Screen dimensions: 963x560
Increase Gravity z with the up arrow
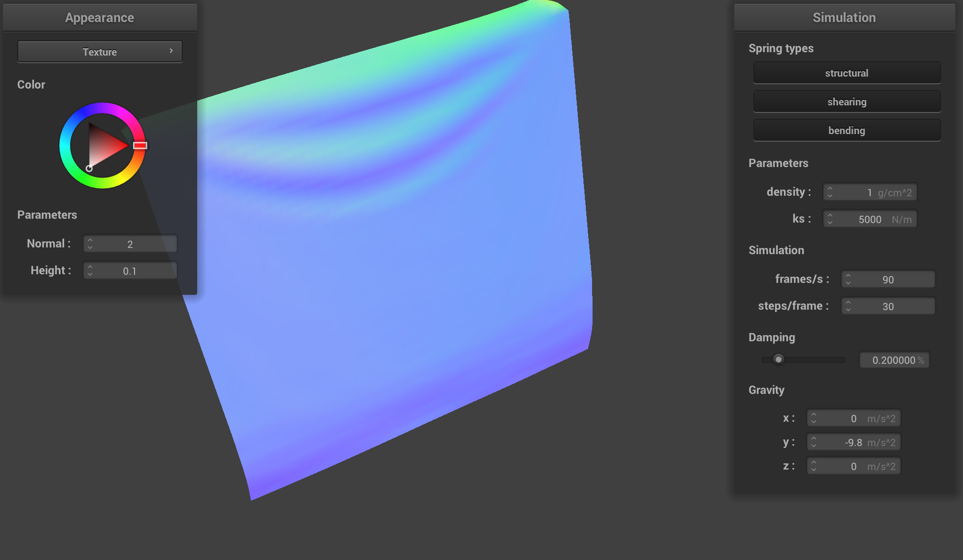pyautogui.click(x=814, y=462)
